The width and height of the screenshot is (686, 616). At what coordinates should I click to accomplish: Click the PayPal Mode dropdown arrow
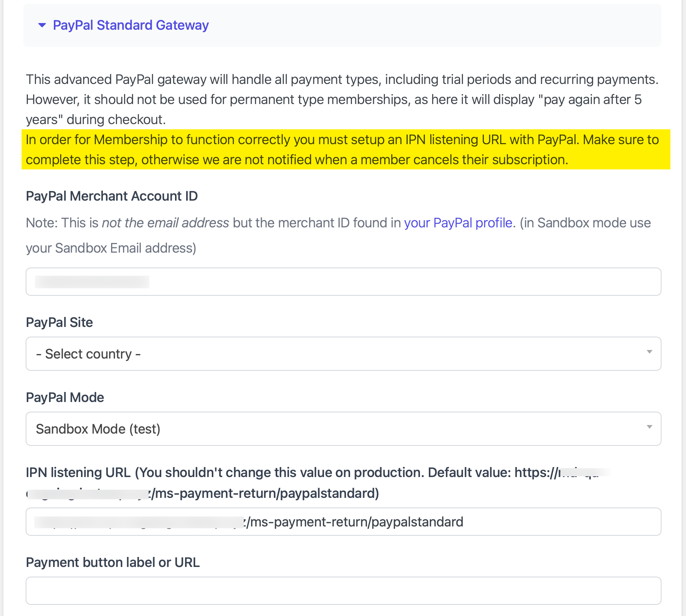(x=649, y=427)
